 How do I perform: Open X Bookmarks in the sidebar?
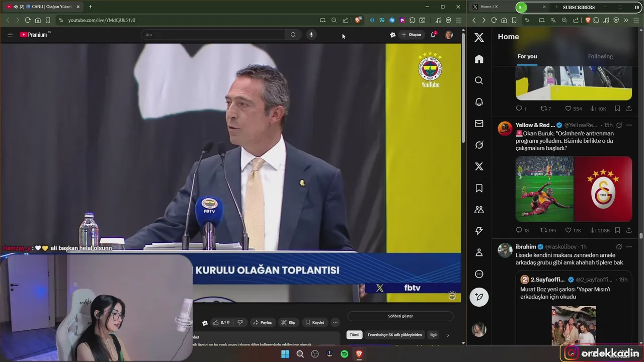tap(479, 188)
